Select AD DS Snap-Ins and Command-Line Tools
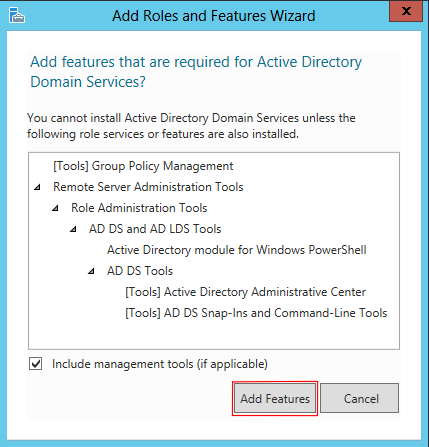 (256, 313)
